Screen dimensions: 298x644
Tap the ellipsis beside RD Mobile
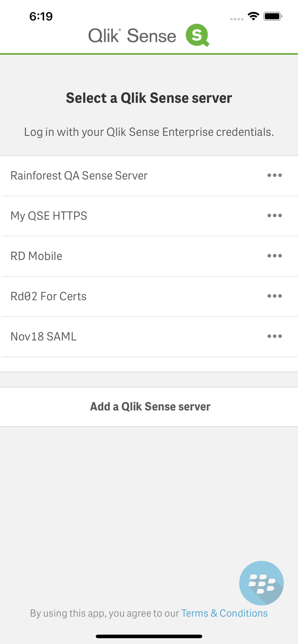[274, 256]
